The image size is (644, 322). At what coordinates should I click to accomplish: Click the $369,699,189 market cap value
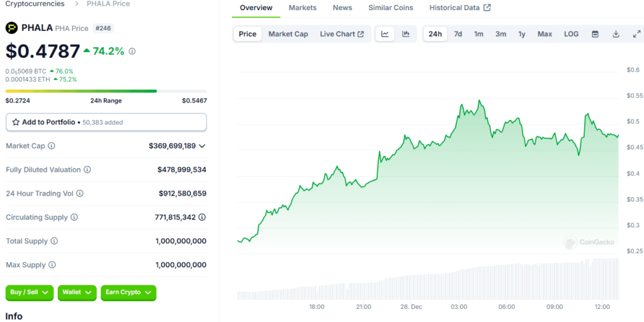click(x=172, y=146)
